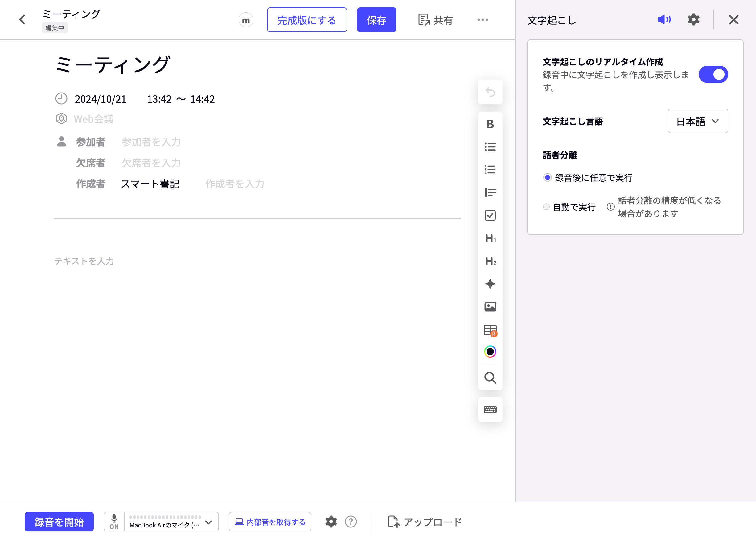
Task: Open the text color picker circle
Action: pos(490,352)
